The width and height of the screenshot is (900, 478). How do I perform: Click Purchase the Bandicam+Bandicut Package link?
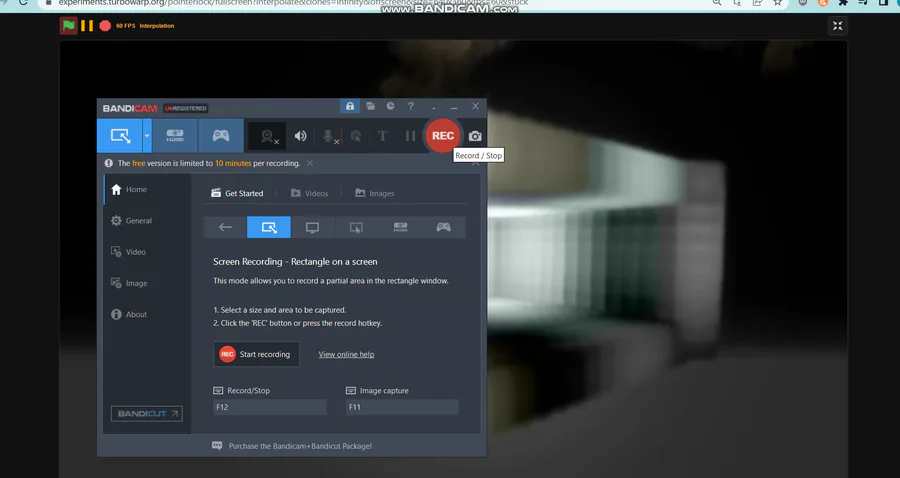coord(300,446)
